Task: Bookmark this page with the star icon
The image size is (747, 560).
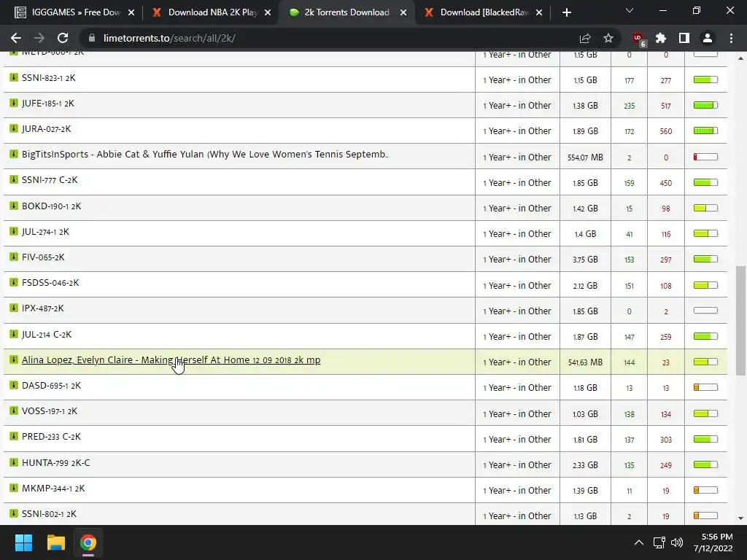Action: [608, 38]
